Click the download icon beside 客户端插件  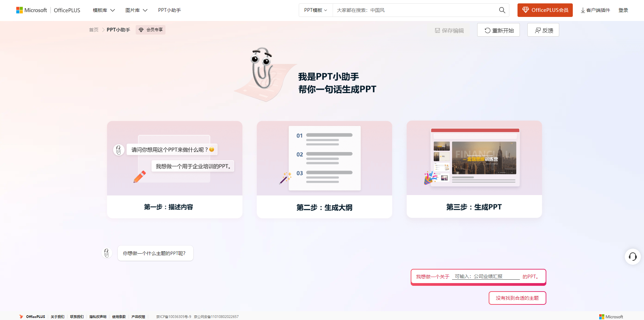click(582, 10)
